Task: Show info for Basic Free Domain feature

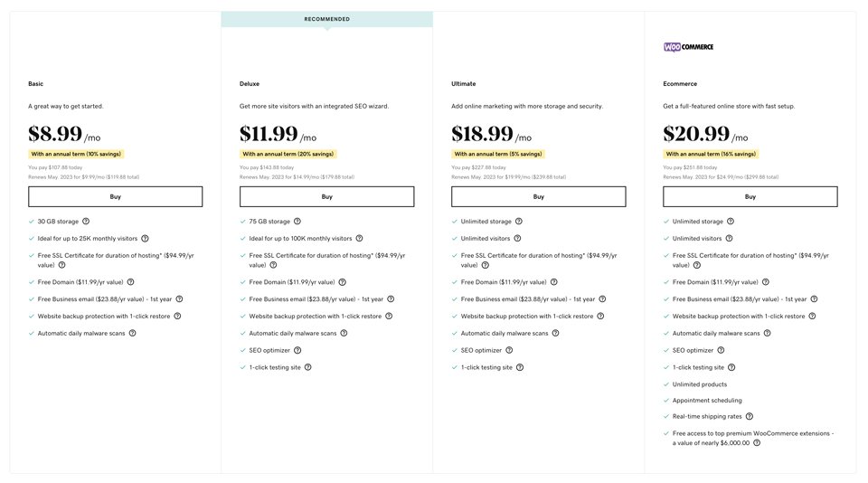Action: pyautogui.click(x=130, y=282)
